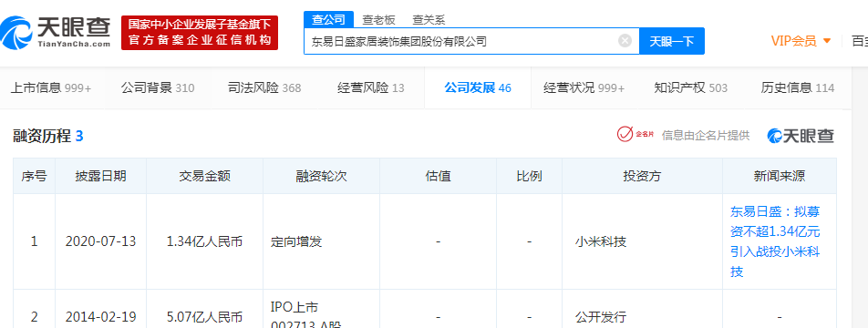
Task: Click the 天眼查 logo in the 融资历程 header
Action: click(x=801, y=136)
